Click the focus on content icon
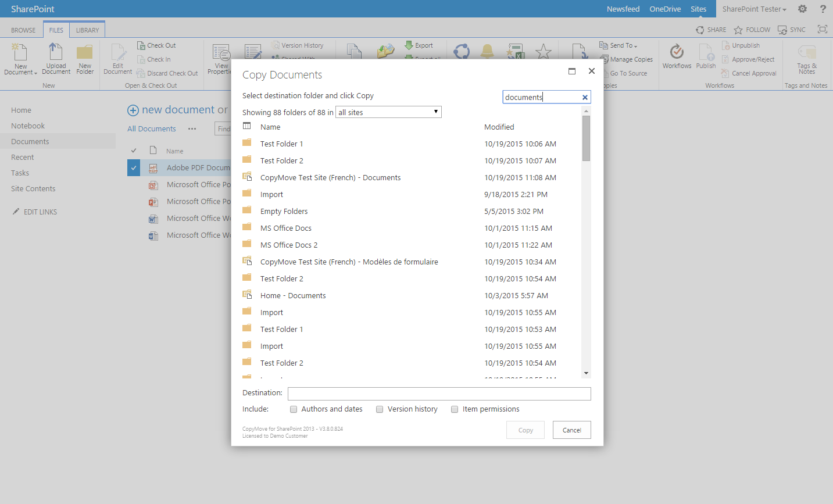 (x=823, y=29)
